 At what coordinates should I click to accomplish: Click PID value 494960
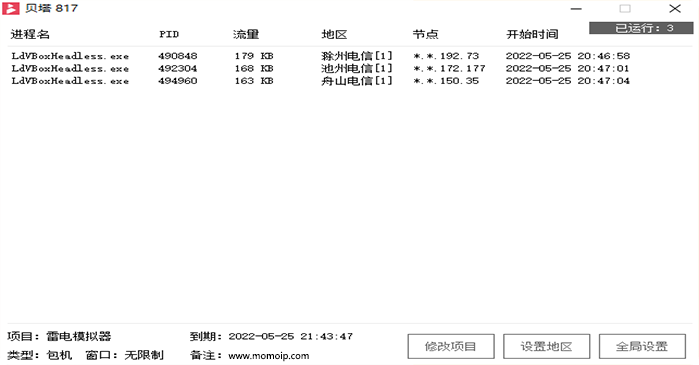pos(177,81)
